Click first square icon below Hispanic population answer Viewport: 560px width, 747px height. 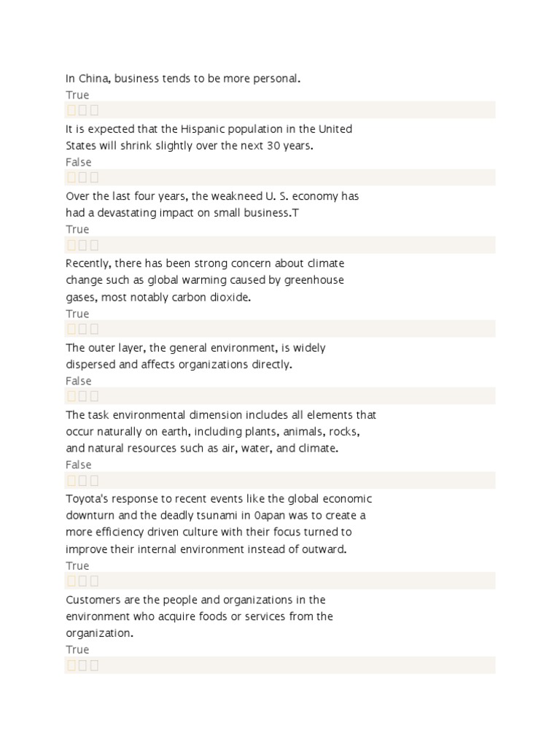(x=71, y=177)
